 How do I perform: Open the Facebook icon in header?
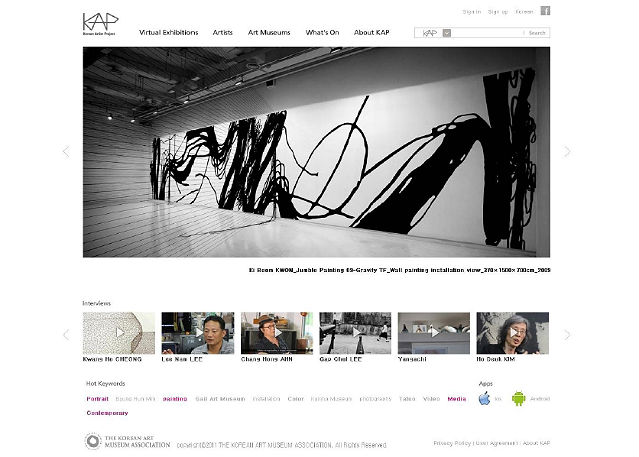(545, 11)
